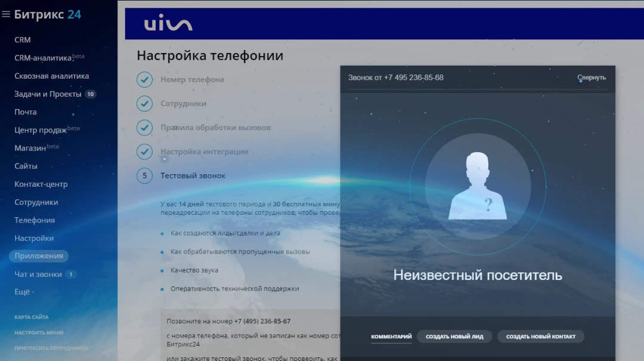Click the checkmark circle beside Сотрудники

144,104
